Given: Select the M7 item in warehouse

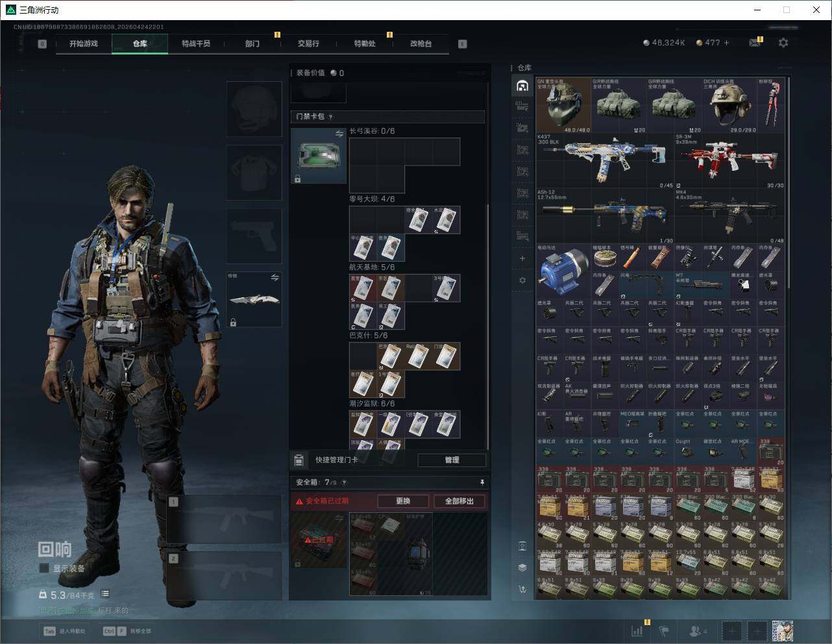Looking at the screenshot, I should (702, 285).
